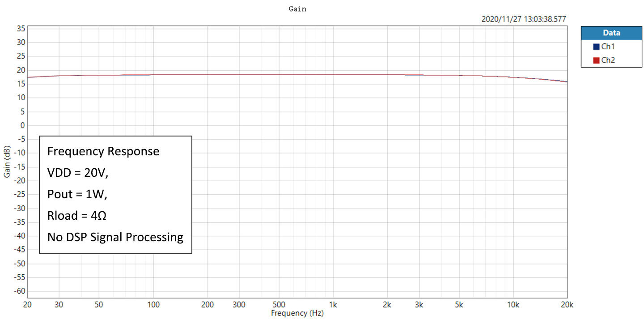Image resolution: width=644 pixels, height=324 pixels.
Task: Click the No DSP Signal Processing text
Action: pos(115,237)
